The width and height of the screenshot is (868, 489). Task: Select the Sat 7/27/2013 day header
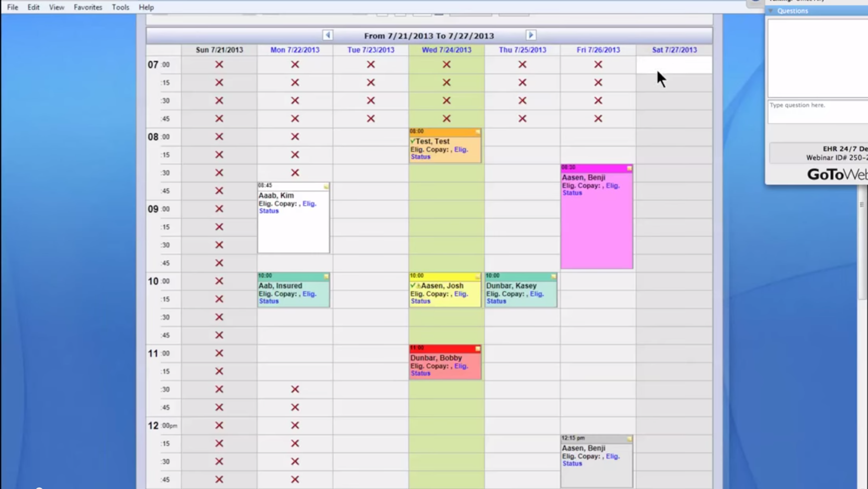click(x=674, y=50)
